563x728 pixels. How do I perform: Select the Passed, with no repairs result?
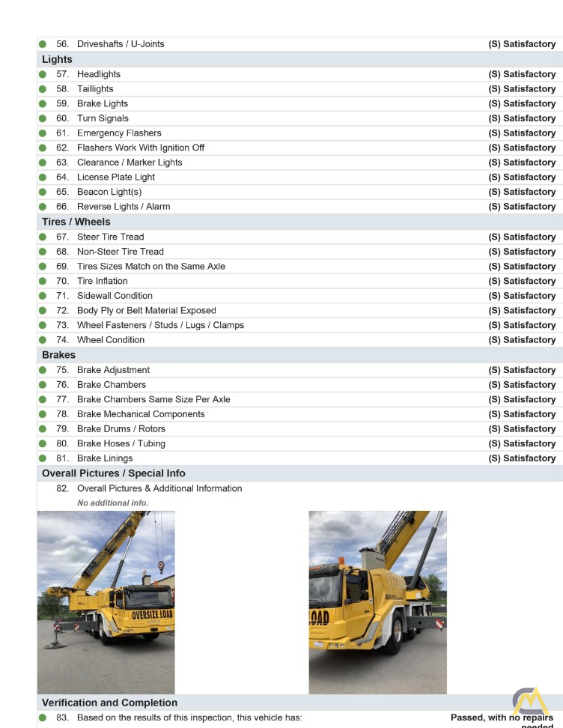pos(502,721)
